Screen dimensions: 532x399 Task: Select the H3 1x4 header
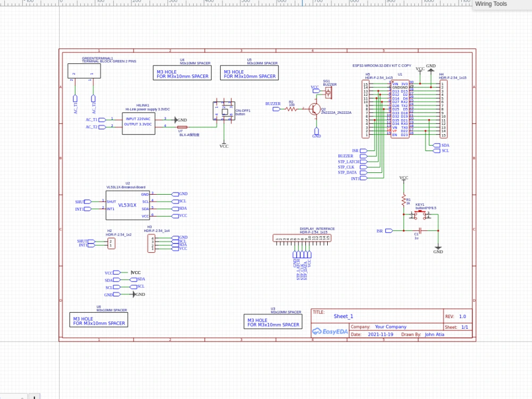(151, 243)
